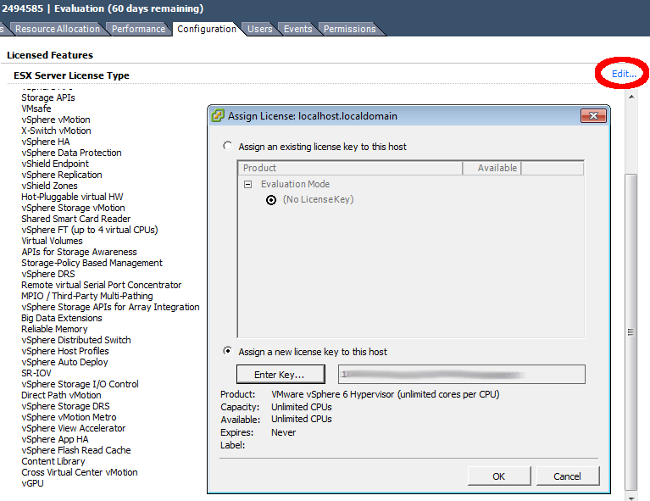Cancel the Assign License dialog
Screen dimensions: 650x501
pyautogui.click(x=566, y=476)
